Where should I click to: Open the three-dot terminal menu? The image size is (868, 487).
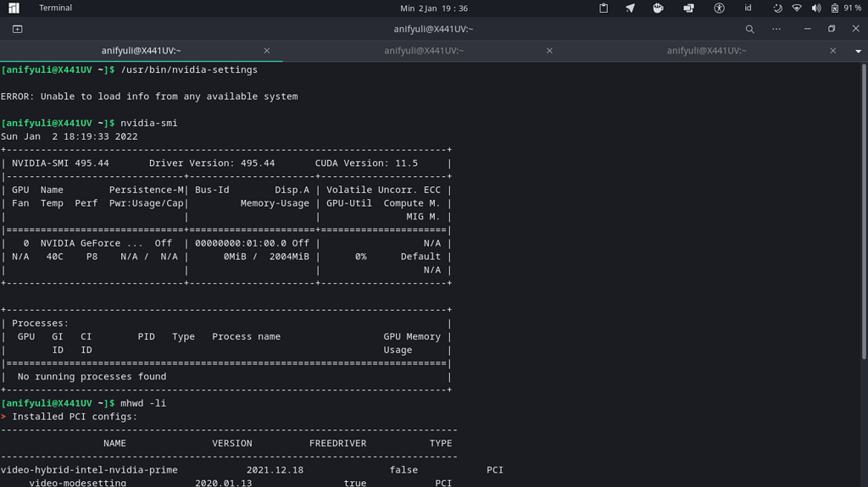pyautogui.click(x=776, y=29)
